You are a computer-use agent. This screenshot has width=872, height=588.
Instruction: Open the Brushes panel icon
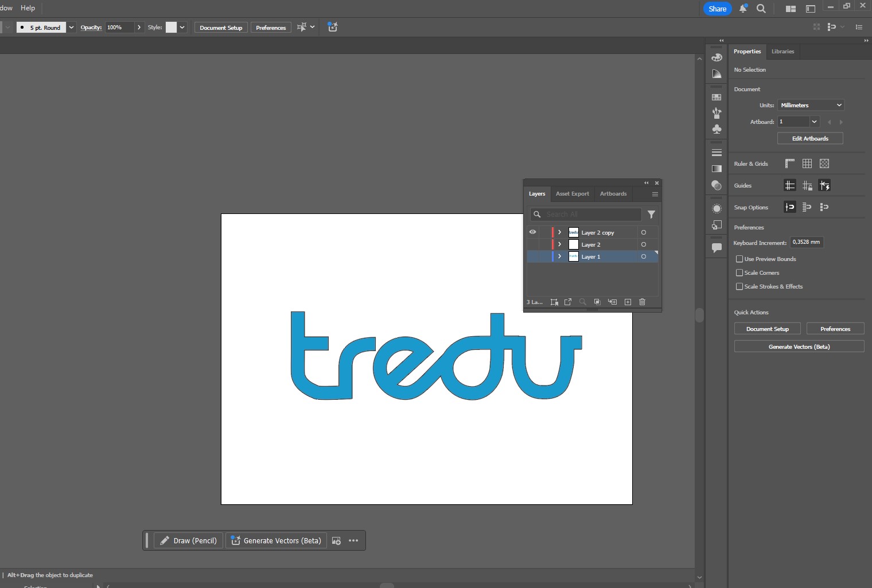point(717,113)
